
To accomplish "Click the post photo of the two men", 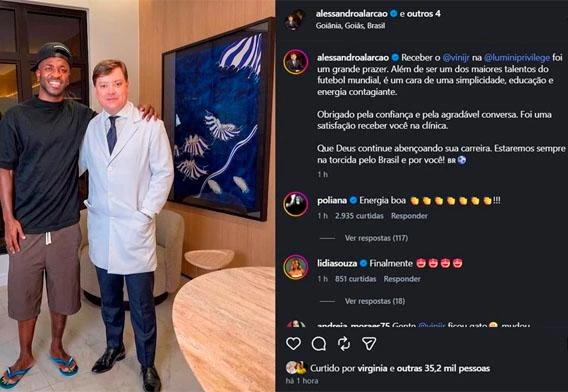I will point(137,196).
